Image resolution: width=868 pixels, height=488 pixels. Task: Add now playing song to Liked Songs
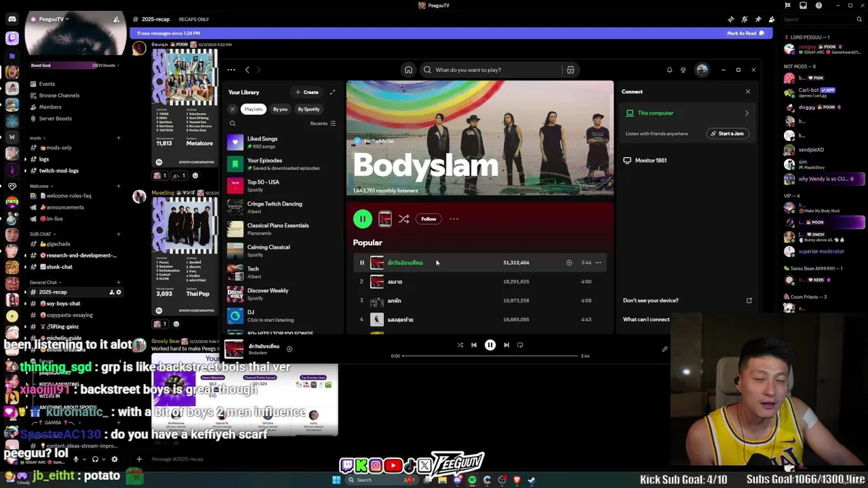[x=289, y=349]
